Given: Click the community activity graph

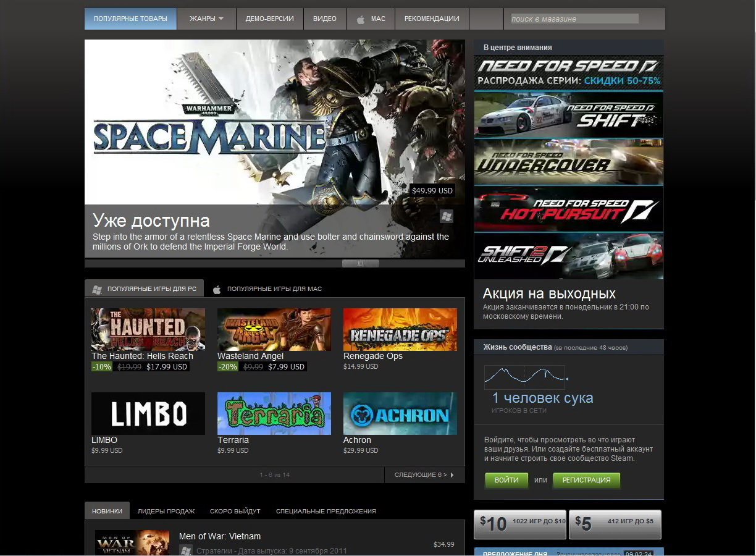Looking at the screenshot, I should tap(525, 377).
